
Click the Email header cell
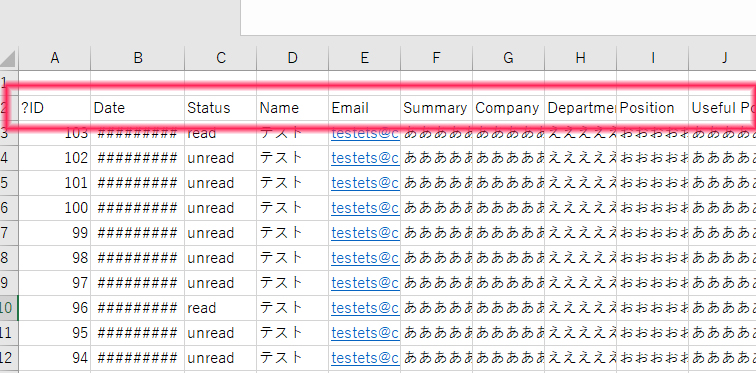point(364,108)
